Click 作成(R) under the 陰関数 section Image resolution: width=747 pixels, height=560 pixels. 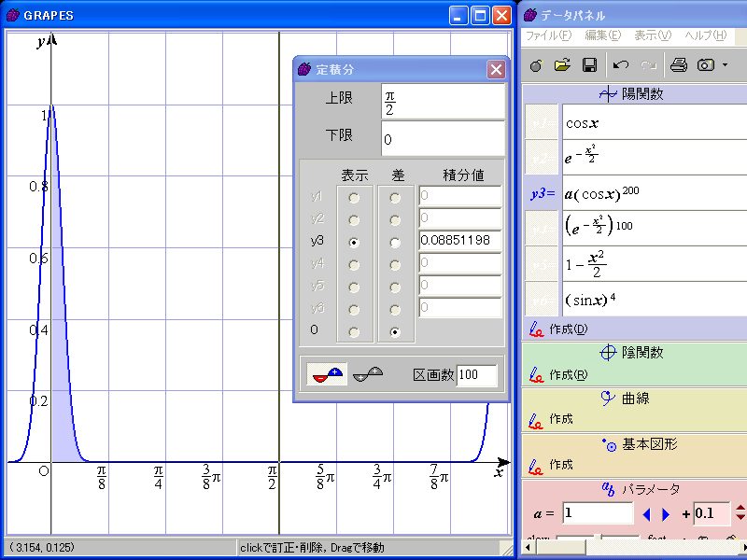pos(568,375)
